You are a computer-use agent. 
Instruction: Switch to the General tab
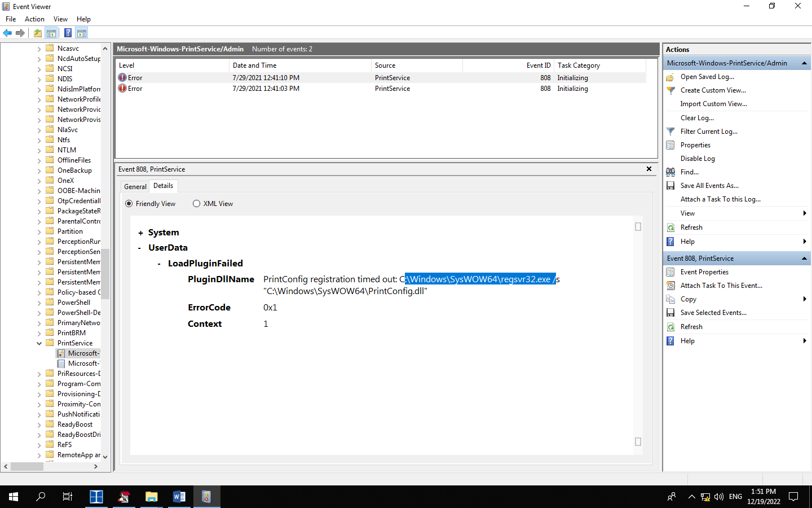tap(135, 187)
